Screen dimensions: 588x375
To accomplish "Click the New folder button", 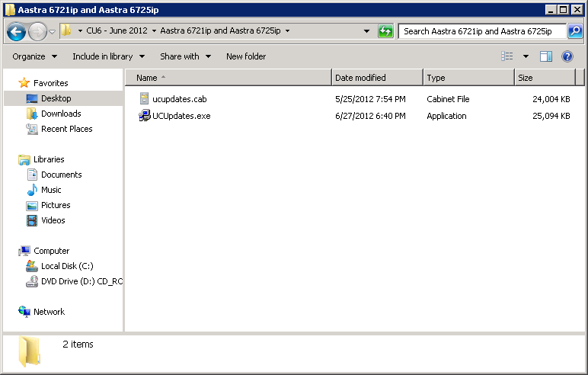I will point(246,56).
